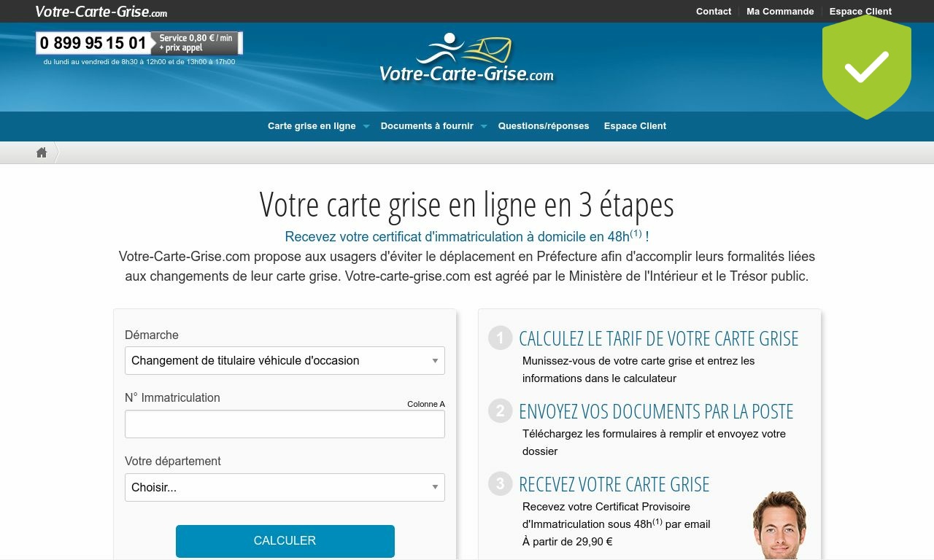Click the top-left Votre-Carte-Grise.com site name
The width and height of the screenshot is (934, 560).
(x=101, y=12)
